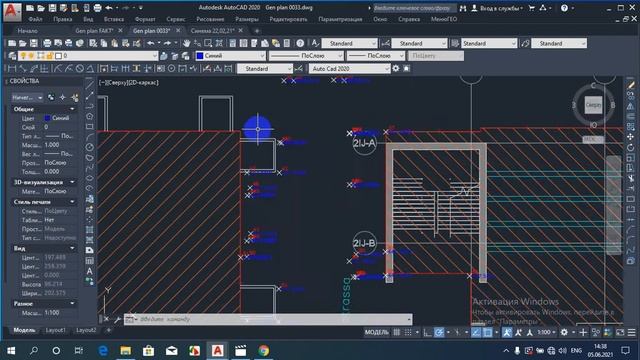640x360 pixels.
Task: Select the Rectangle draw tool
Action: coord(89,127)
